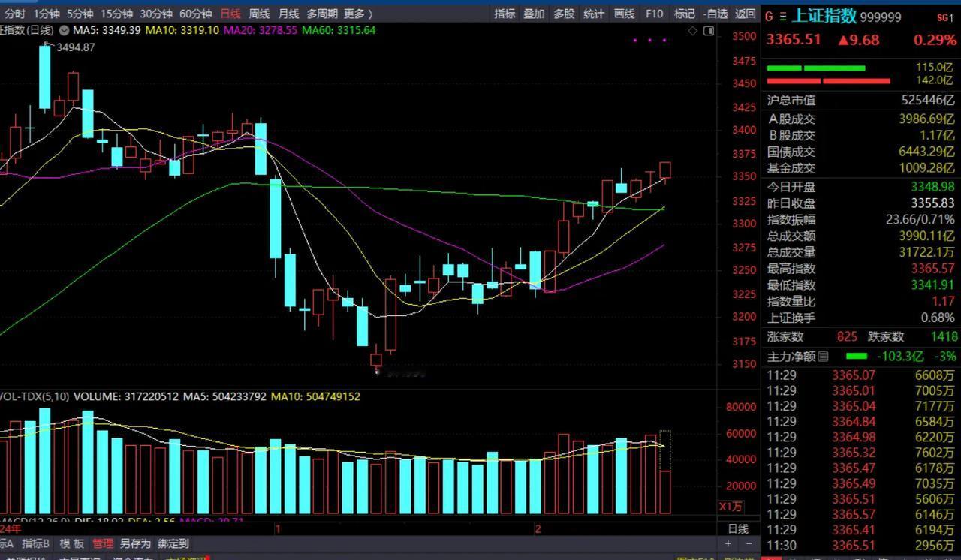Open the three-line list icon beside 上证指数
Viewport: 961px width, 560px height.
coord(783,17)
